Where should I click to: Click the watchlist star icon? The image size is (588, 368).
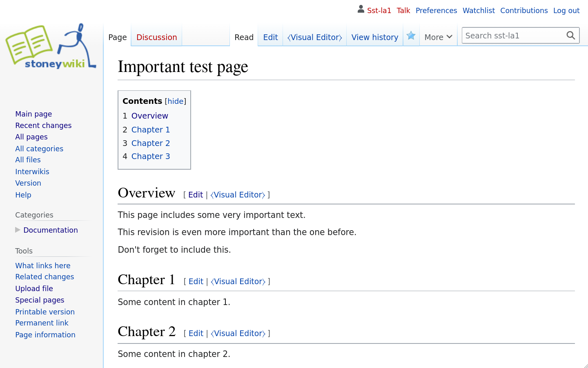[411, 36]
